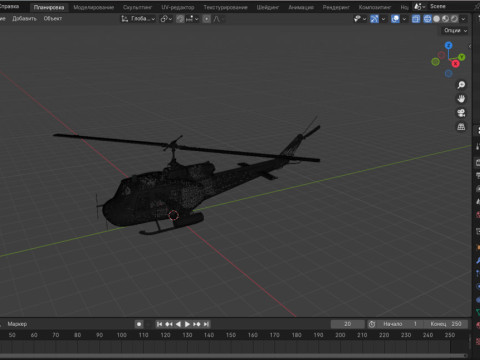
Task: Open the Опции dropdown
Action: 455,30
